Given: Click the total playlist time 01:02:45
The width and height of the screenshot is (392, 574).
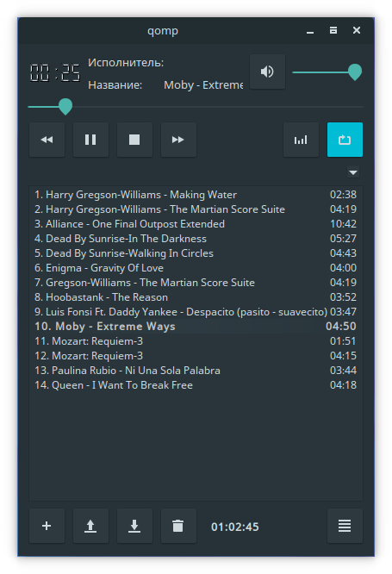Looking at the screenshot, I should point(235,527).
